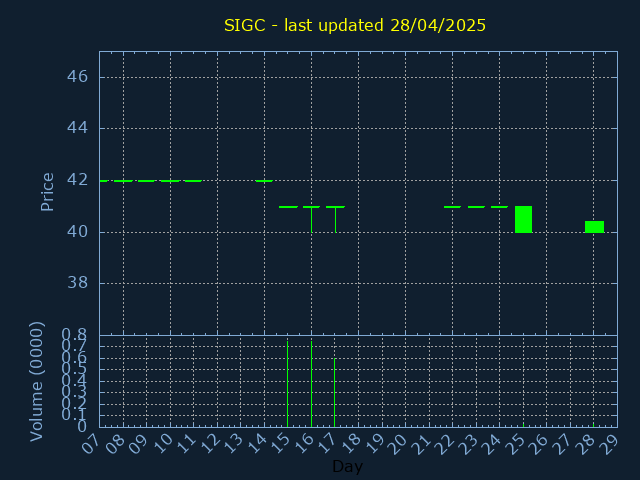Click the volume axis '0' tick label

(x=82, y=427)
